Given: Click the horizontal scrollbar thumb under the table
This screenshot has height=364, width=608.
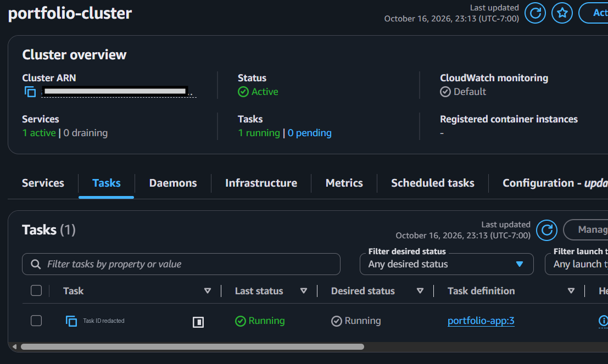Looking at the screenshot, I should click(192, 346).
